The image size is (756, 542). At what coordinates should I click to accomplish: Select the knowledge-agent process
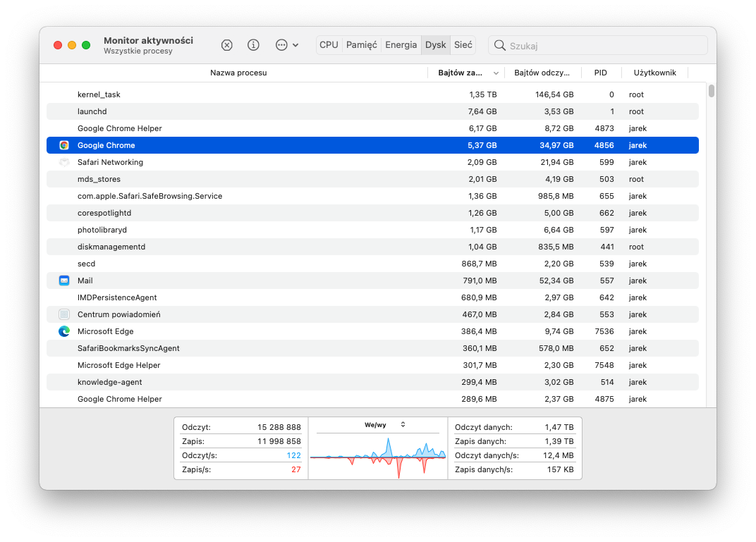pos(372,382)
